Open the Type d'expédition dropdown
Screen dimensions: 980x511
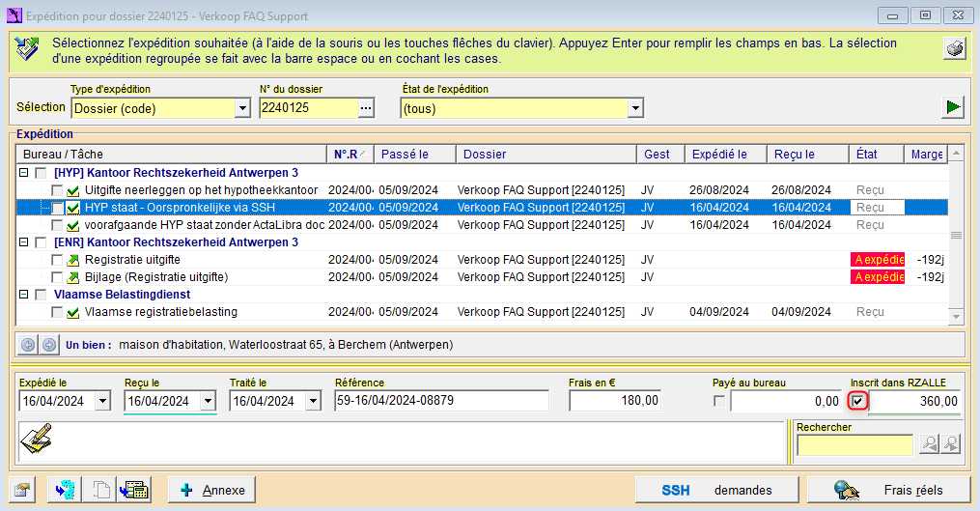coord(242,108)
